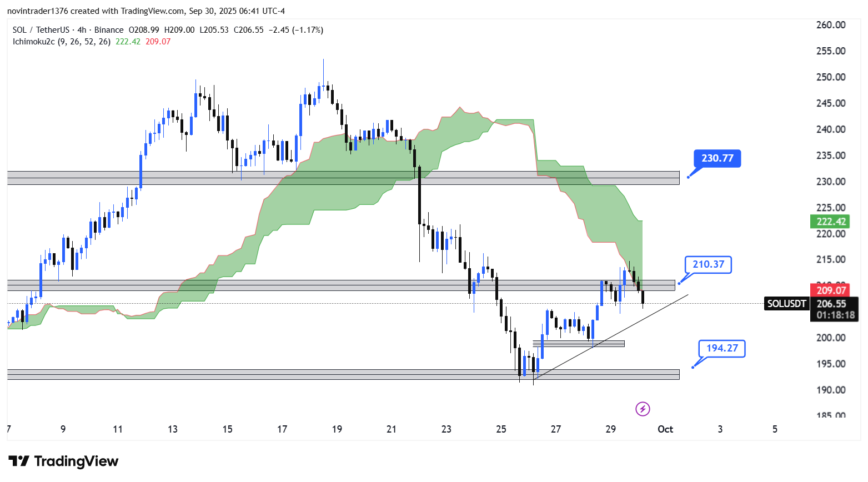868x482 pixels.
Task: Click the red 209.07 axis price tag
Action: (x=831, y=290)
